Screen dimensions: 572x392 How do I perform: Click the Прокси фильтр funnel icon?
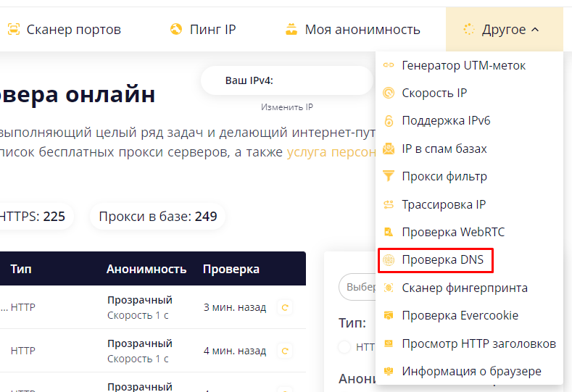(x=389, y=176)
